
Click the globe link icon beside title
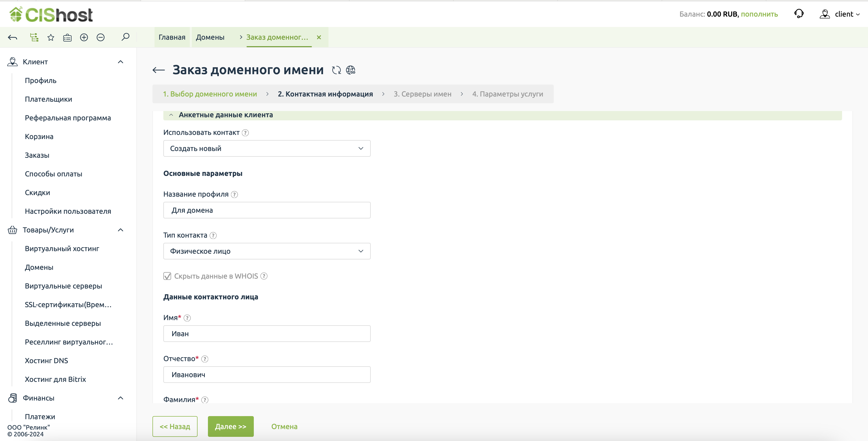pos(351,70)
